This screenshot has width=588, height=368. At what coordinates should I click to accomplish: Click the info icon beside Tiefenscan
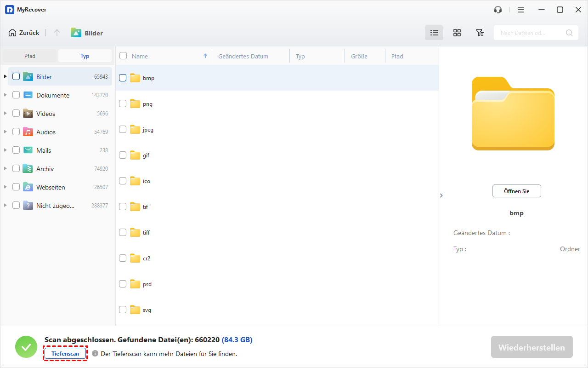pos(95,354)
